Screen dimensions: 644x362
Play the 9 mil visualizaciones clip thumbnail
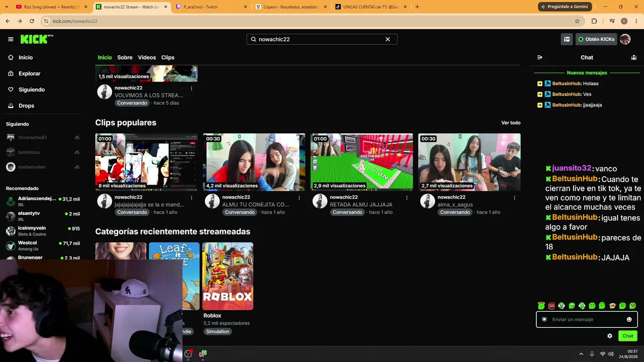pos(146,162)
